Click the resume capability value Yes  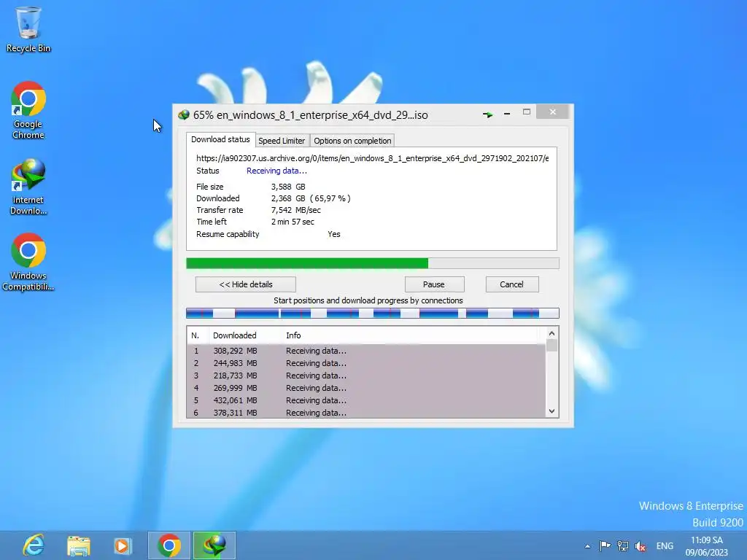point(334,234)
